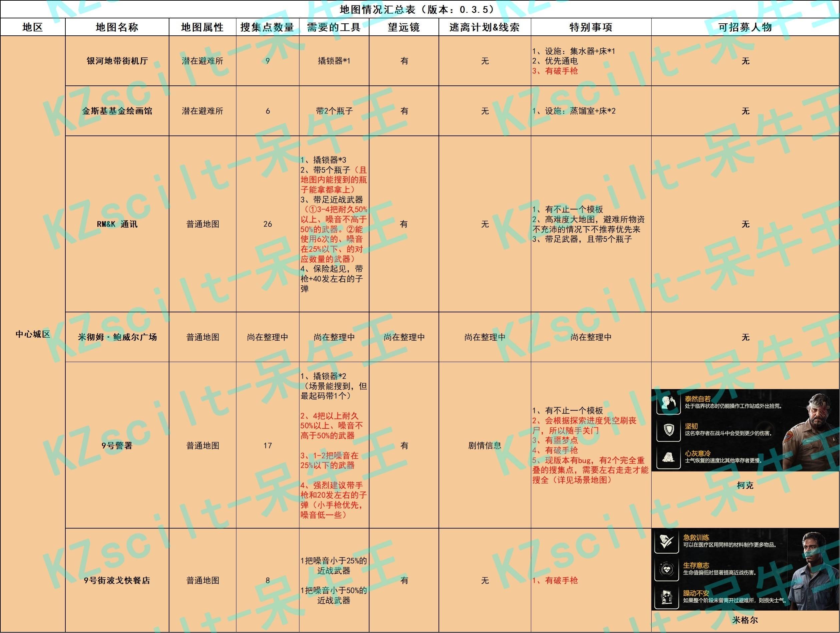This screenshot has width=840, height=633.
Task: Click collection count 9 for 银河地带街机厅
Action: click(x=268, y=61)
